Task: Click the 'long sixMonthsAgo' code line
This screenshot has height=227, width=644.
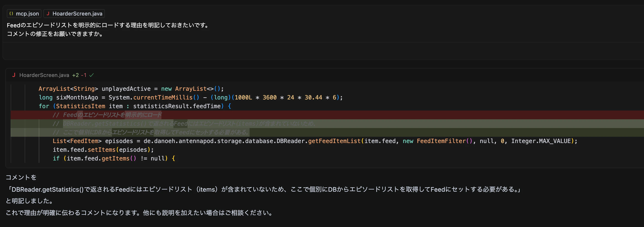Action: (190, 97)
